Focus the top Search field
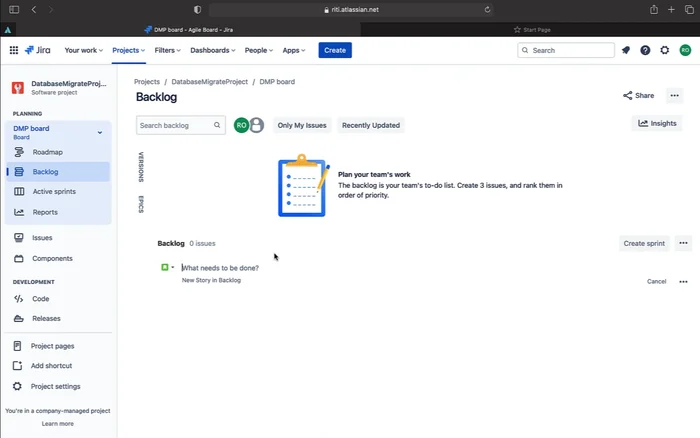The height and width of the screenshot is (438, 700). click(566, 50)
